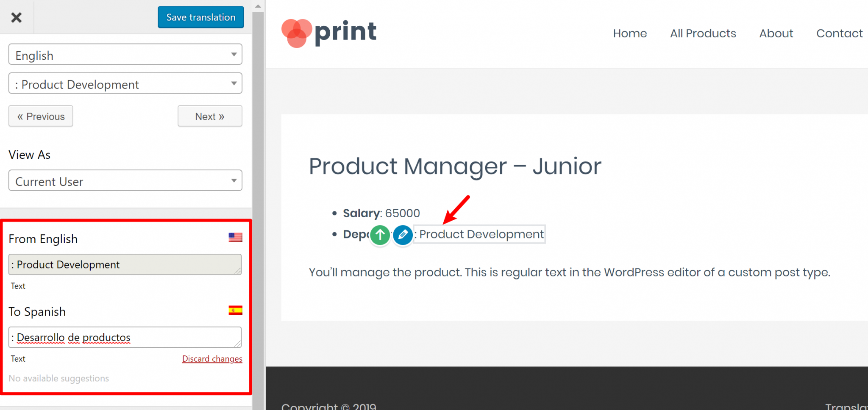The width and height of the screenshot is (868, 410).
Task: Click the From English text field
Action: pos(125,264)
